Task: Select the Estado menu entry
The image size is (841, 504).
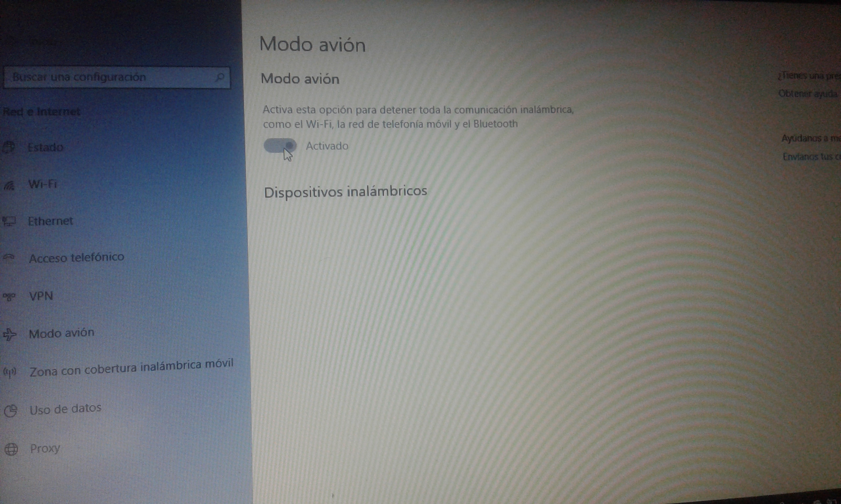Action: (45, 147)
